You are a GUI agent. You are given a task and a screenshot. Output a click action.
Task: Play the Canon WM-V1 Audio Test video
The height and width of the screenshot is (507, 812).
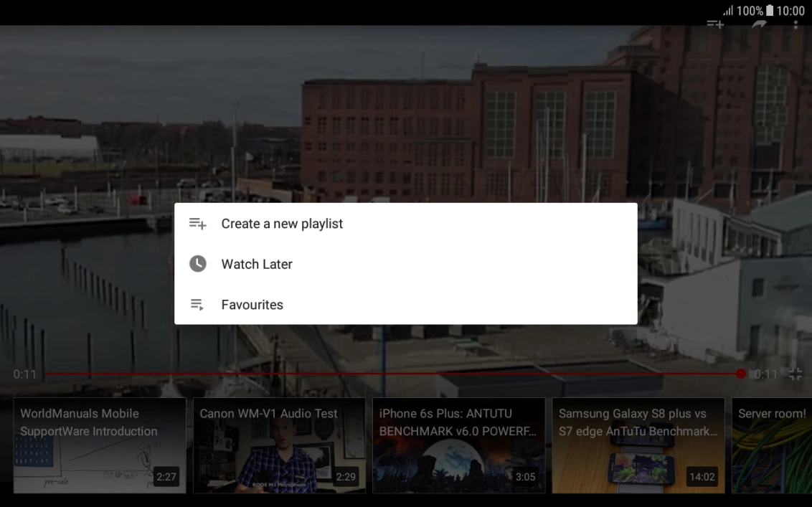(x=279, y=445)
